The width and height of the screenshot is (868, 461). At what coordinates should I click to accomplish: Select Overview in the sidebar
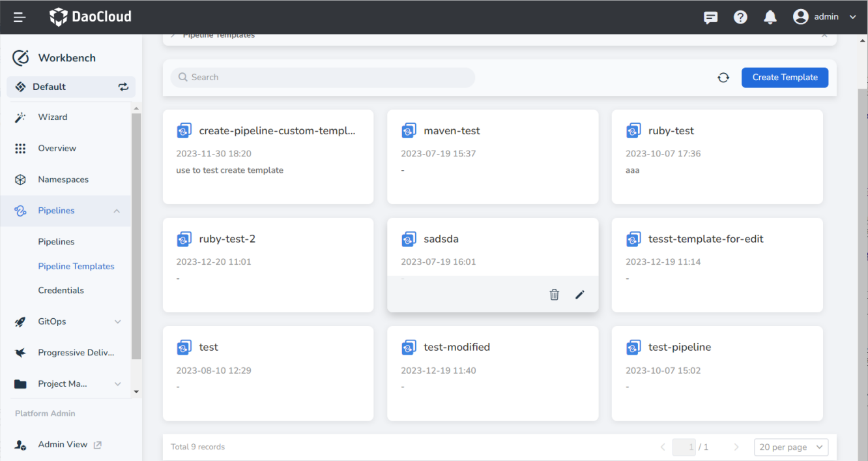pyautogui.click(x=57, y=148)
